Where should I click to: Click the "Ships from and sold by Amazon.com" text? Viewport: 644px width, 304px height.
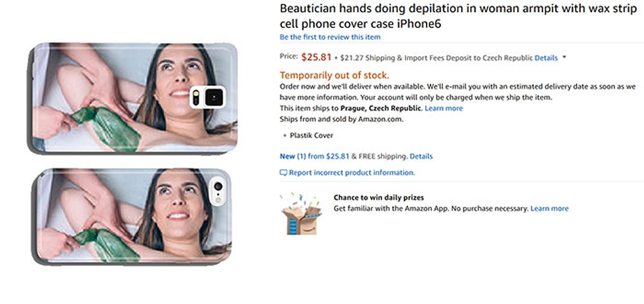pos(341,119)
